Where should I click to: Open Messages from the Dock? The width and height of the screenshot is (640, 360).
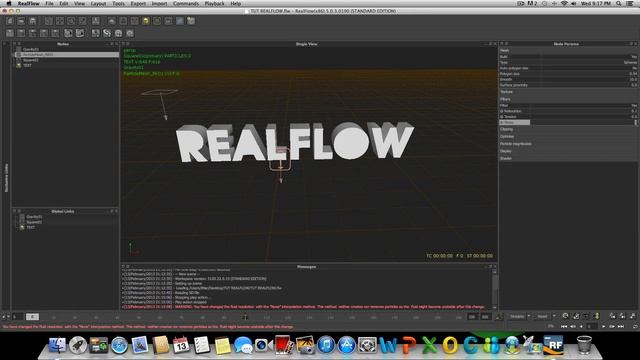(243, 346)
